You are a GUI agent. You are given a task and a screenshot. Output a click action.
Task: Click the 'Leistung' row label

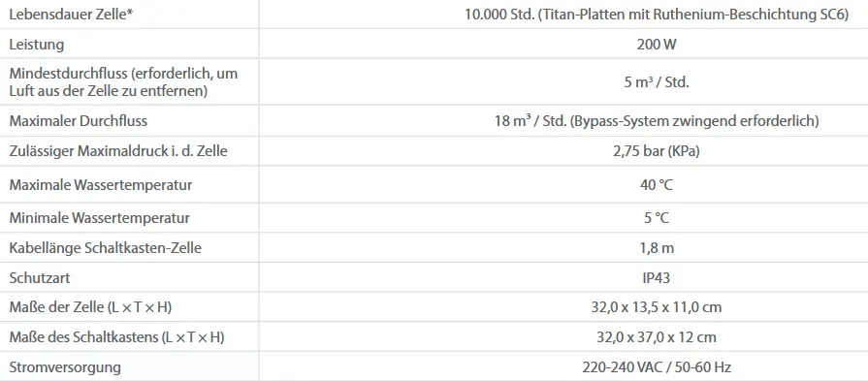pos(37,45)
